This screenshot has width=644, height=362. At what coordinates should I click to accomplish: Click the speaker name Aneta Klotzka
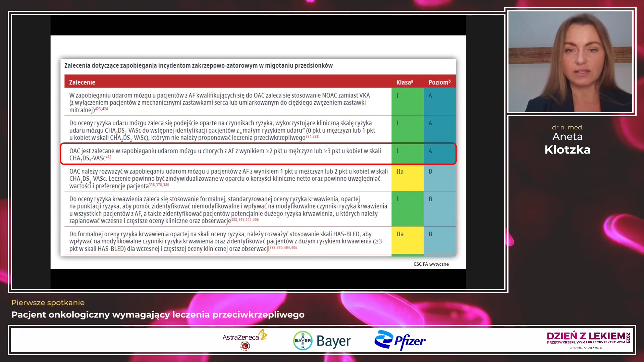point(568,143)
